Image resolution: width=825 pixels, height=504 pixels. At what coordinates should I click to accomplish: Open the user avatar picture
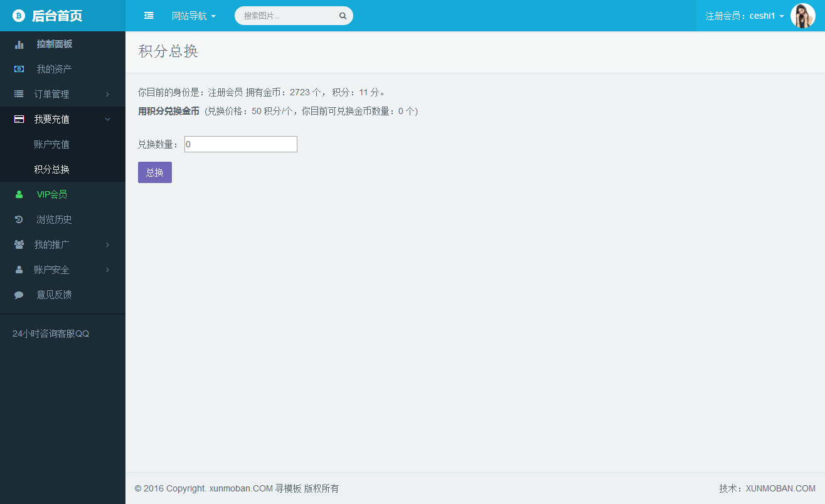[x=803, y=16]
